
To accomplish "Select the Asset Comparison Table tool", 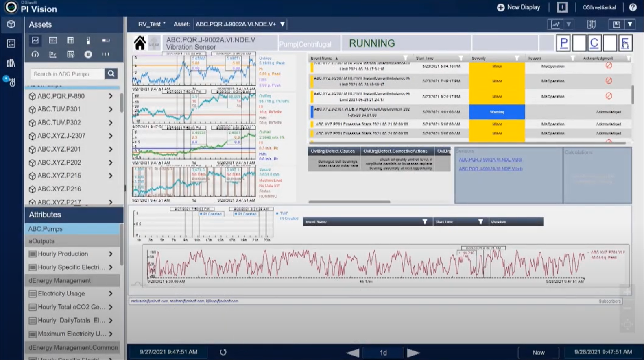I will tap(70, 54).
